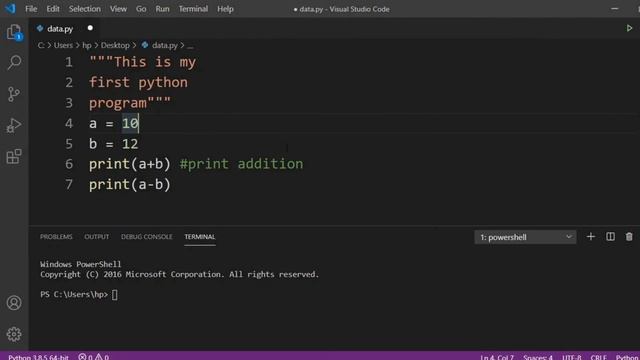Kill terminal with trash icon
The height and width of the screenshot is (360, 640).
629,237
